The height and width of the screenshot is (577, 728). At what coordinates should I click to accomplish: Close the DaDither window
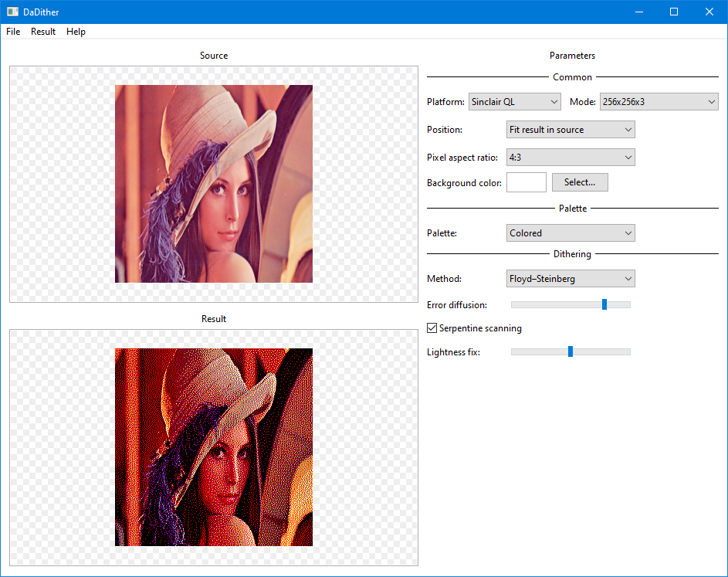click(x=709, y=12)
